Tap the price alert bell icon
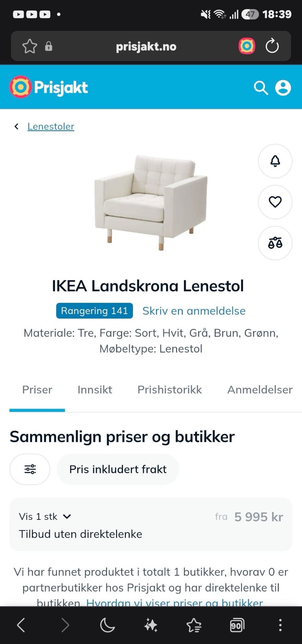The height and width of the screenshot is (644, 302). pyautogui.click(x=275, y=161)
